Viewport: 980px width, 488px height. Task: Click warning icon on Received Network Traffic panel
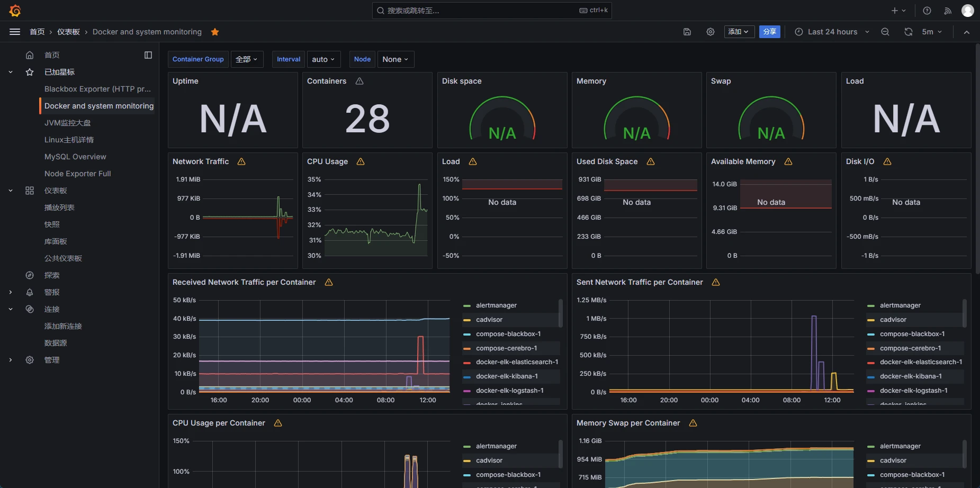point(329,282)
